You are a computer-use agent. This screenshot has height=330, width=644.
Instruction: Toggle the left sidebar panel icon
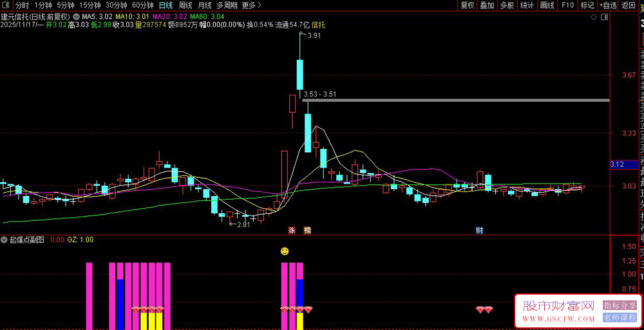pyautogui.click(x=6, y=5)
